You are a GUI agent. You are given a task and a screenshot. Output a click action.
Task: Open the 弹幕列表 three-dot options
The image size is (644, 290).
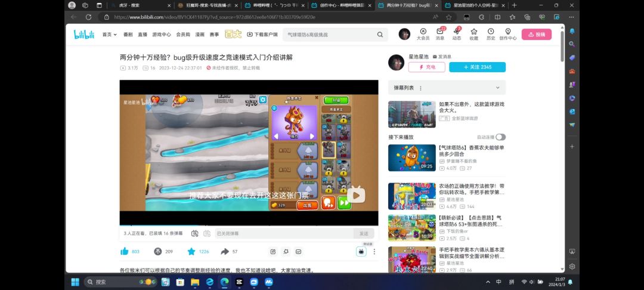420,88
